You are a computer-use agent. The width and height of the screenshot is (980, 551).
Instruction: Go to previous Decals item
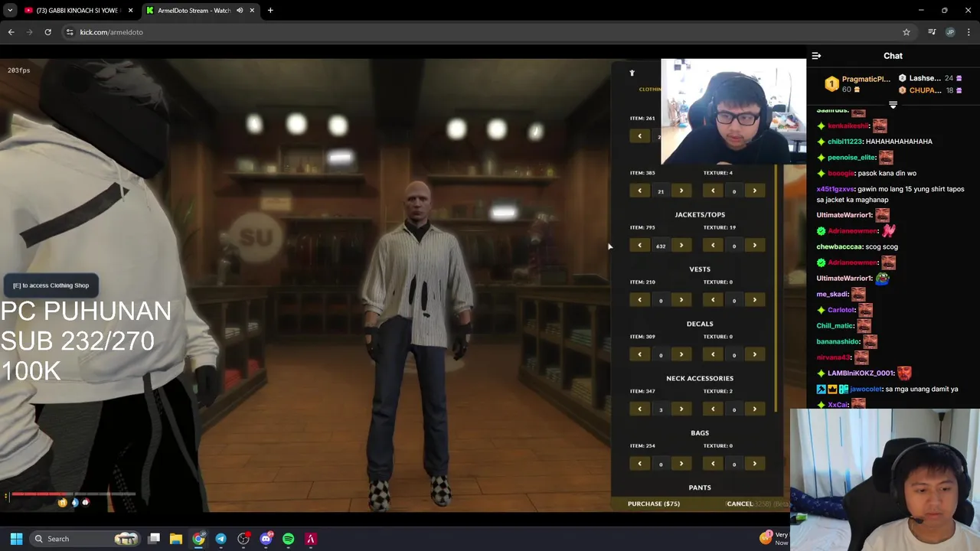[x=640, y=354]
